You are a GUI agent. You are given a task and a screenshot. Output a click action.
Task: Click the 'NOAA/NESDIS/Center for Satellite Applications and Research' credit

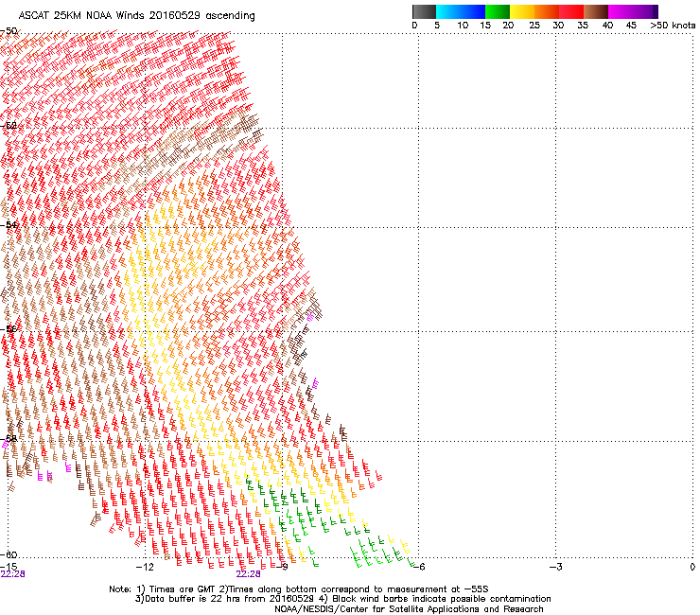tap(409, 609)
